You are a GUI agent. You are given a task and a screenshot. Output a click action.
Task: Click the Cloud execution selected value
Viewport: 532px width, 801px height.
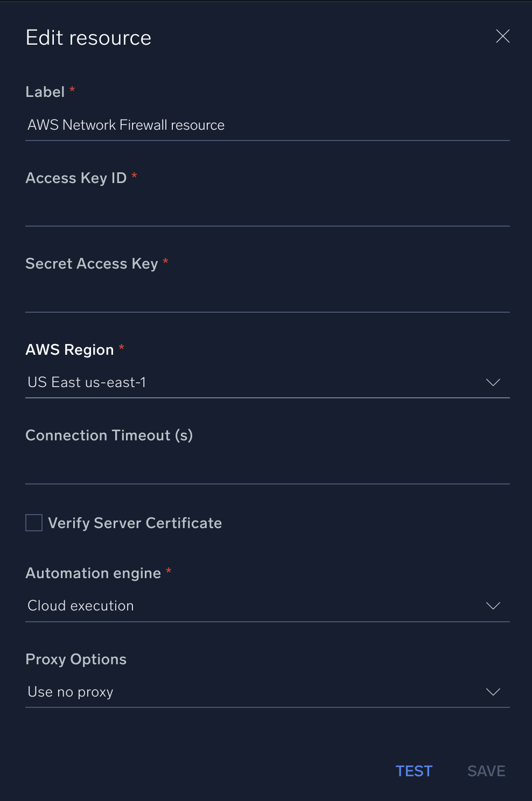click(80, 606)
